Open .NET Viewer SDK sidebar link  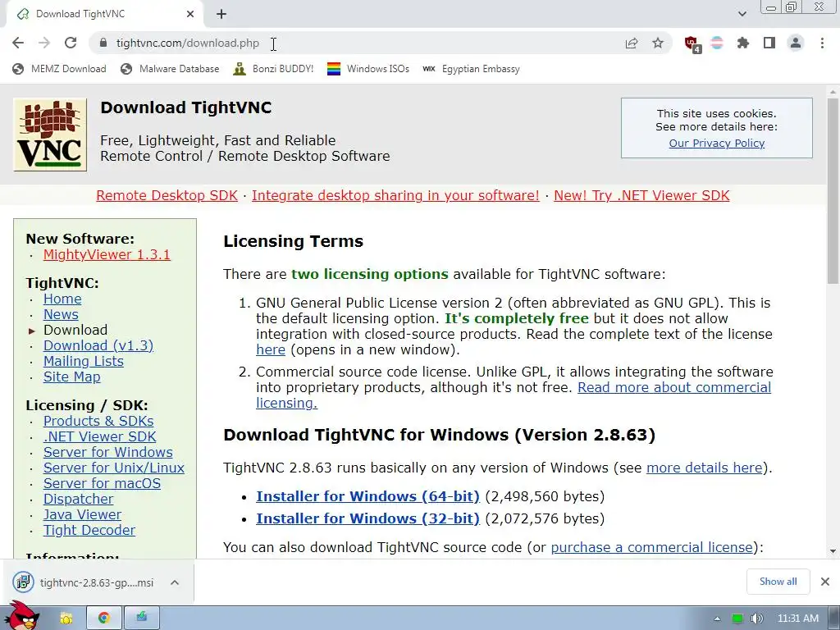[99, 436]
